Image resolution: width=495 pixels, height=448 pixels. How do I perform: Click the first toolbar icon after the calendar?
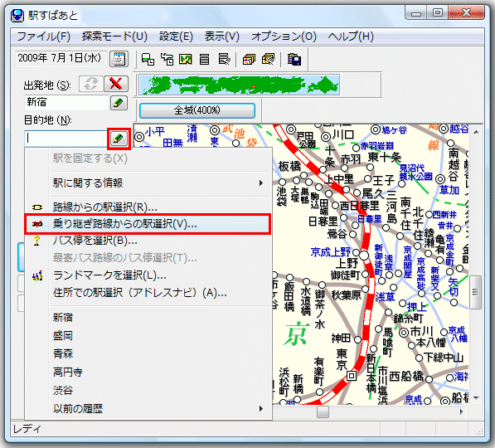(x=148, y=59)
